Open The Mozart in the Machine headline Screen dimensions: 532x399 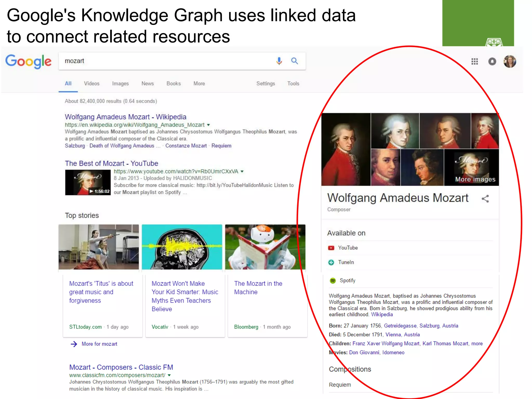258,288
